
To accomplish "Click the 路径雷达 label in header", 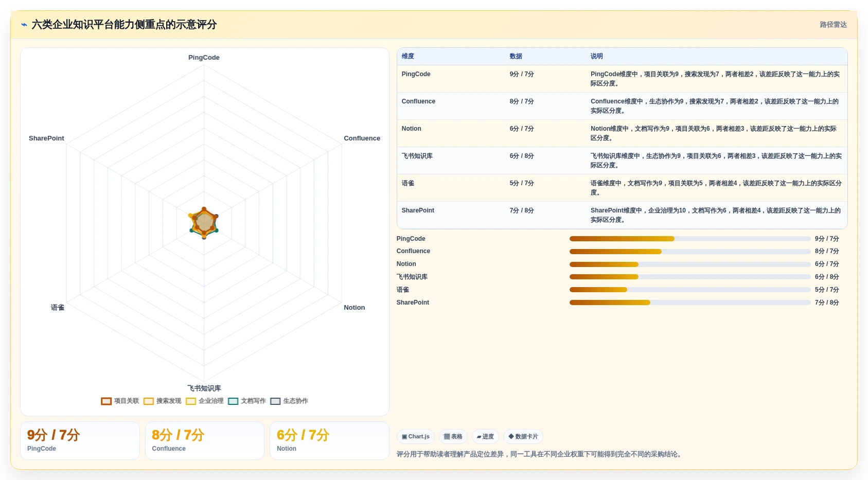I will click(x=833, y=25).
